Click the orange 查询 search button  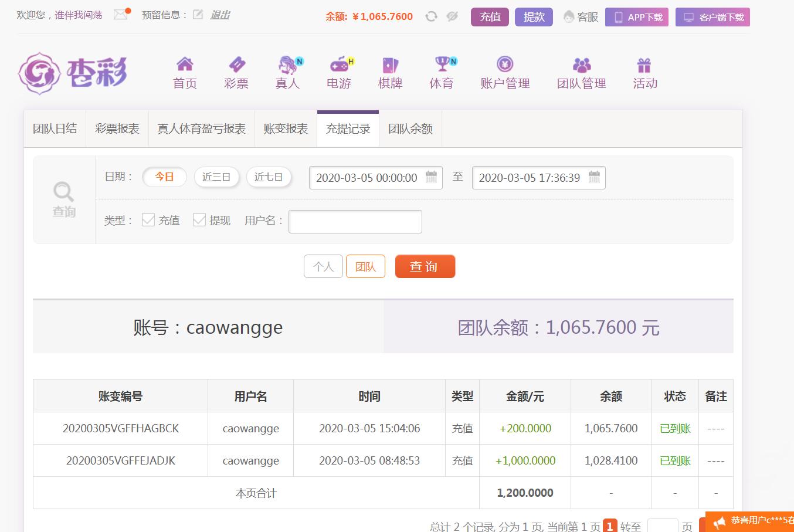pos(425,267)
